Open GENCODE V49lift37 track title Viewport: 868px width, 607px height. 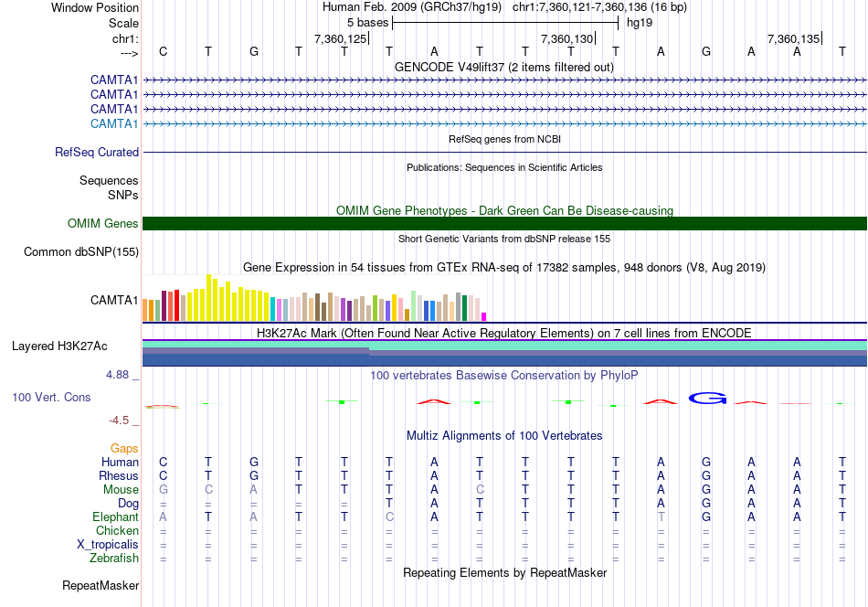(x=504, y=67)
